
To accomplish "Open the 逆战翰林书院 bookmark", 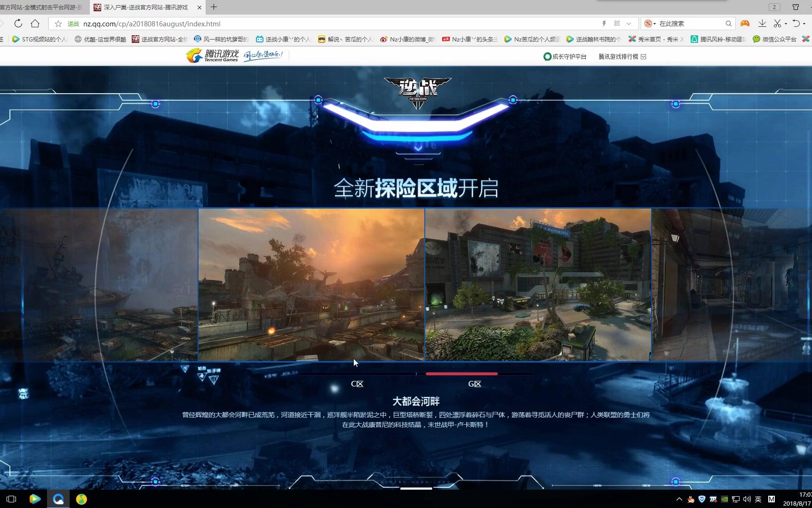I will click(x=594, y=39).
